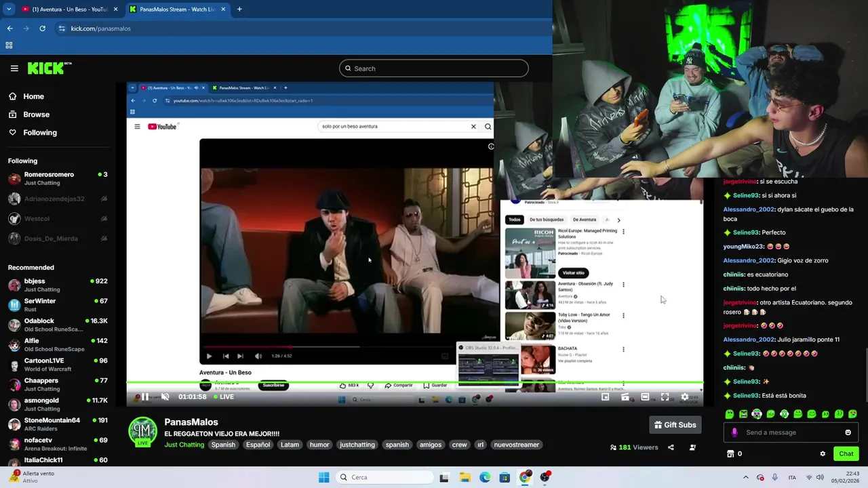
Task: Open OBS Studio from taskbar
Action: coord(545,477)
